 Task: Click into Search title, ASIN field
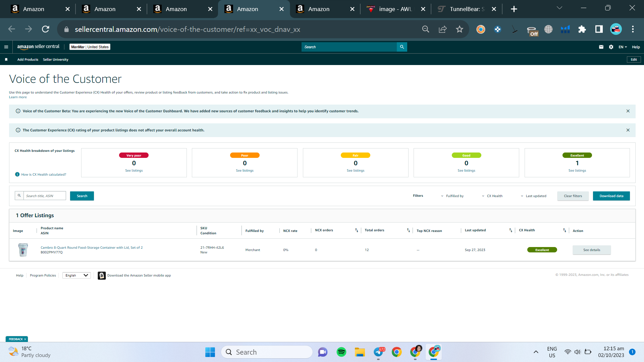point(45,196)
